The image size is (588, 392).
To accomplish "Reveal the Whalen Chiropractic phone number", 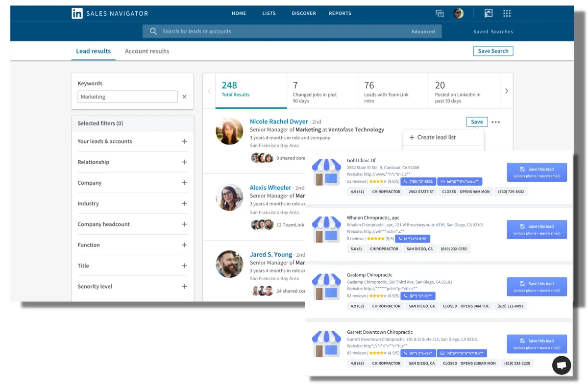I will (x=413, y=239).
